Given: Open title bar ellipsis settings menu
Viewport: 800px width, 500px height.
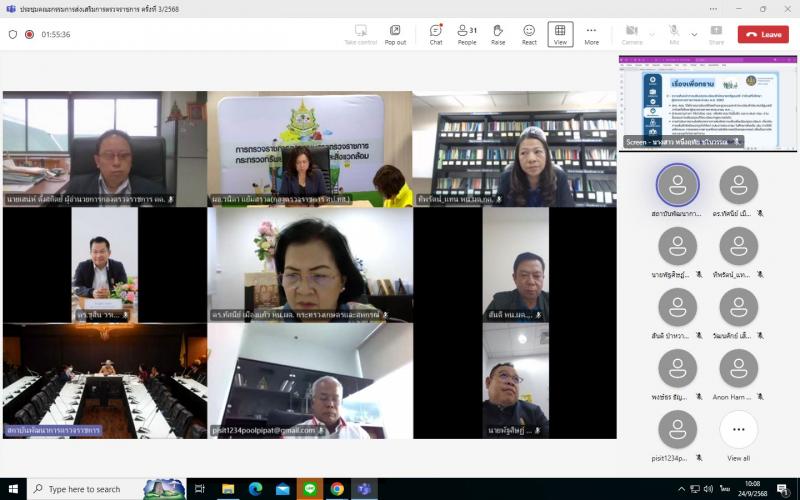Looking at the screenshot, I should (713, 9).
